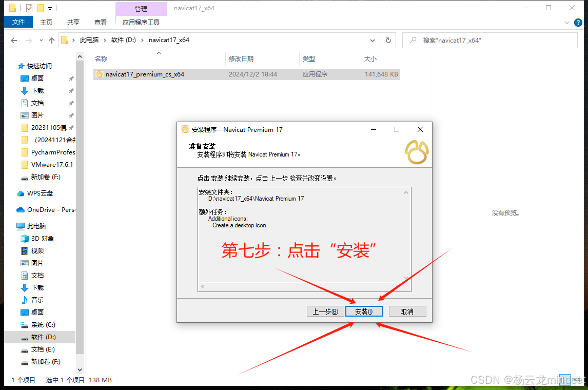This screenshot has width=588, height=390.
Task: Open 文档 under quick access
Action: (x=37, y=103)
